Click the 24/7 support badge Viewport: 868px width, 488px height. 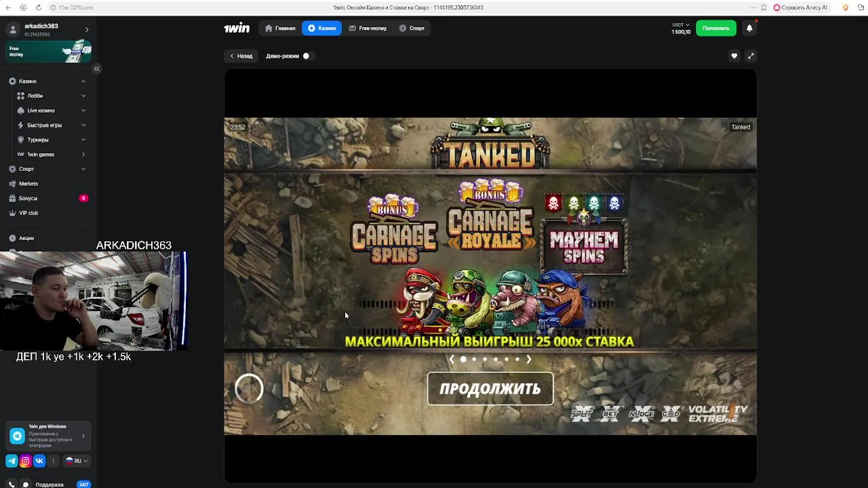83,485
